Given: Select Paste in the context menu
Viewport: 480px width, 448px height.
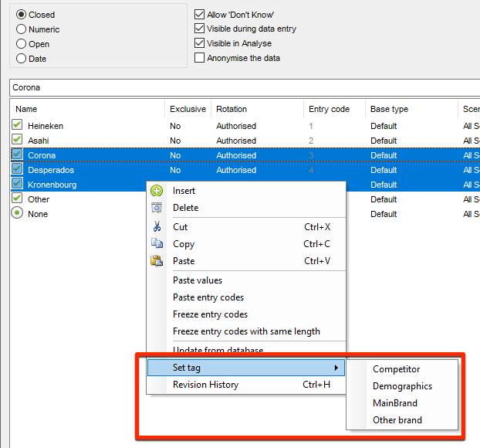Looking at the screenshot, I should 246,261.
